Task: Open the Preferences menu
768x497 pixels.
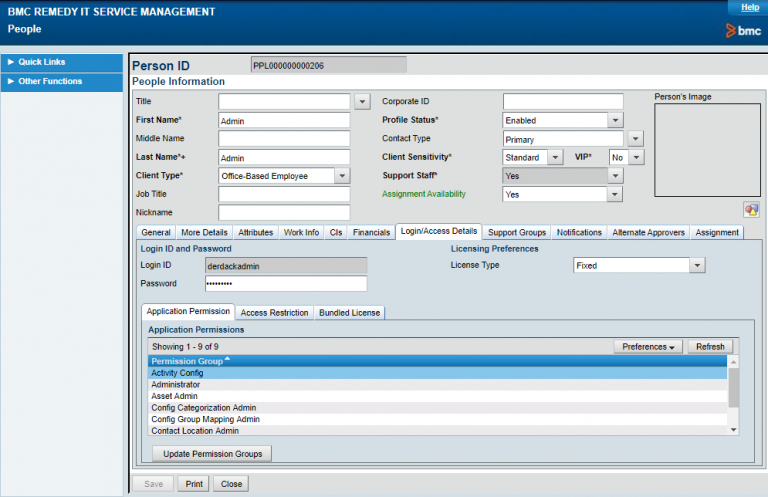Action: [x=646, y=347]
